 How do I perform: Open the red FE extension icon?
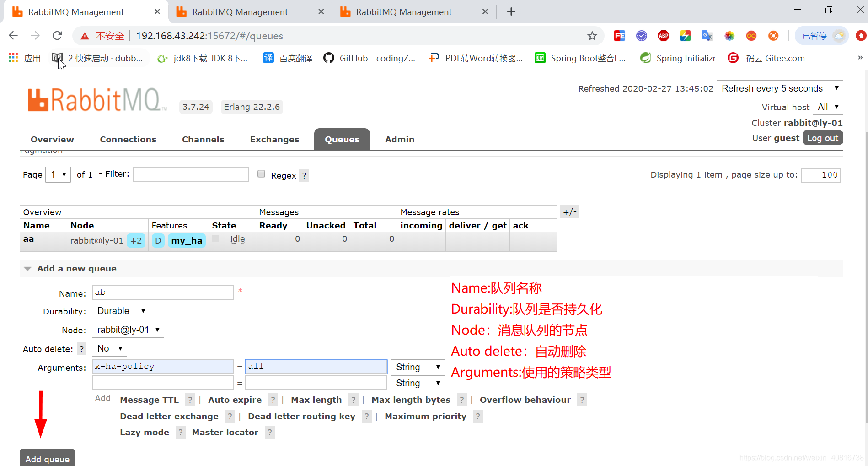click(620, 36)
